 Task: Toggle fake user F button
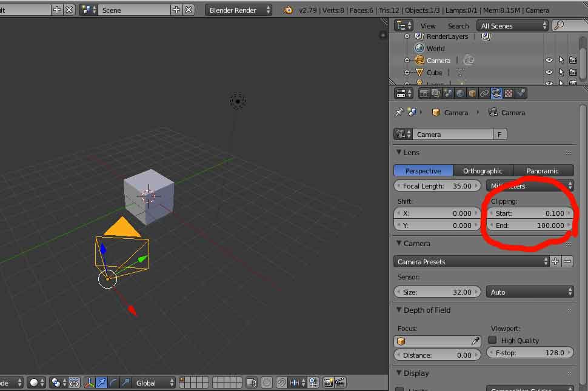(x=500, y=134)
